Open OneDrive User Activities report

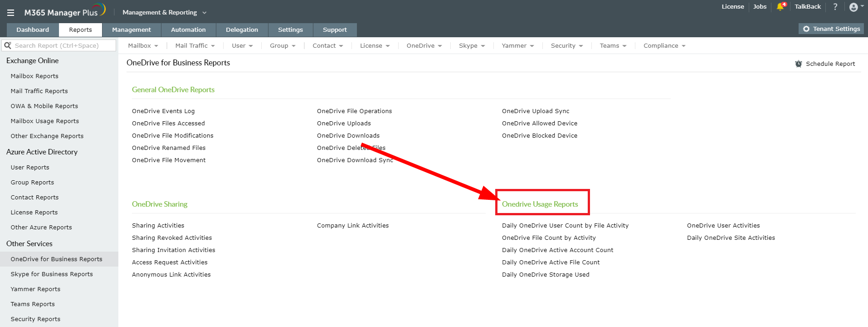(x=723, y=226)
